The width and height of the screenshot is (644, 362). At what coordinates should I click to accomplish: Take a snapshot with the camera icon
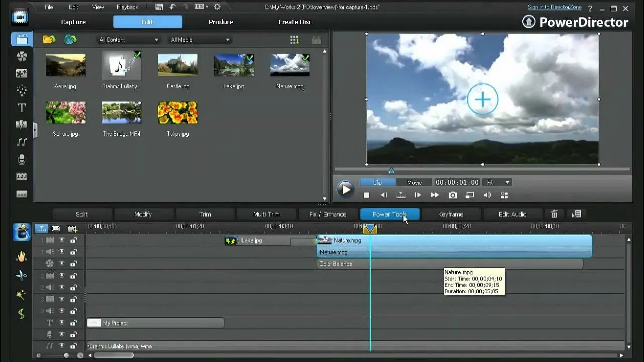453,195
